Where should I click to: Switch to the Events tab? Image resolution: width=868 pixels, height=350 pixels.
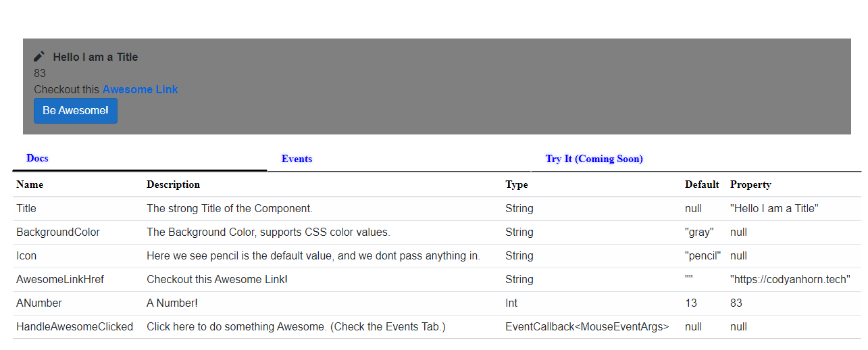[297, 159]
